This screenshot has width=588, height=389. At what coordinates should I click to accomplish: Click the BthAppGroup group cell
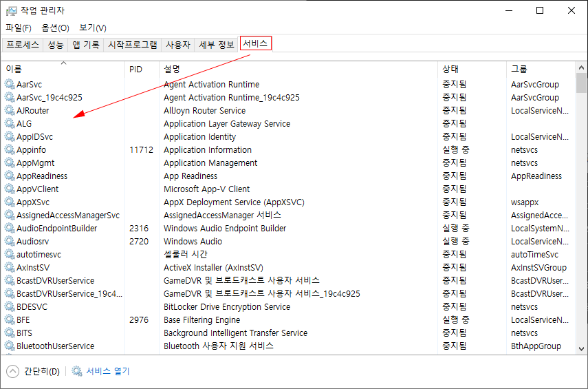pos(536,346)
